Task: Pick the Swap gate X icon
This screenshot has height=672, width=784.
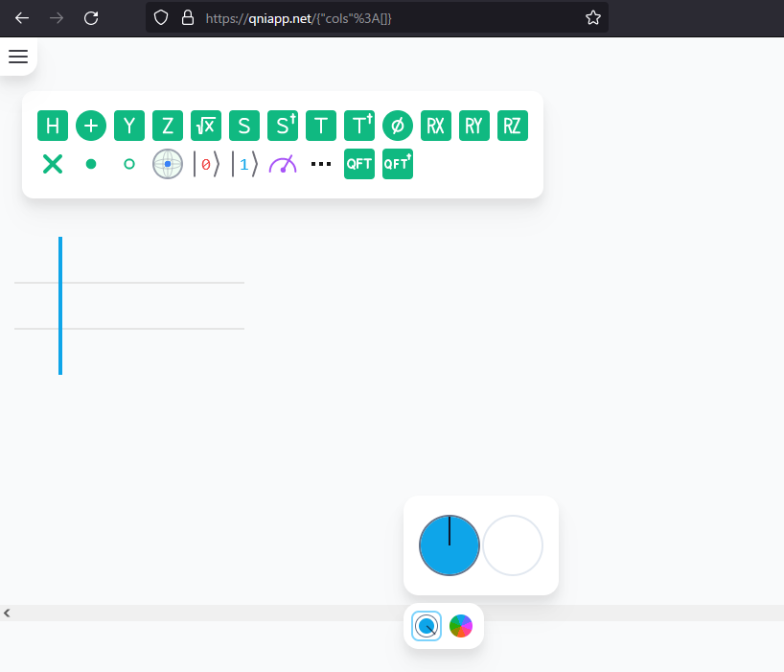Action: [53, 164]
